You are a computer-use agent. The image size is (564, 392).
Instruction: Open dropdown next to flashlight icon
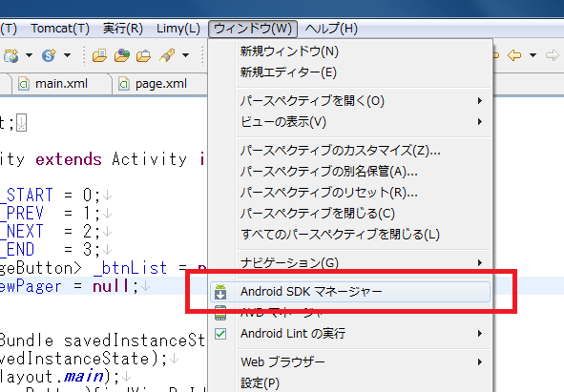(x=185, y=55)
